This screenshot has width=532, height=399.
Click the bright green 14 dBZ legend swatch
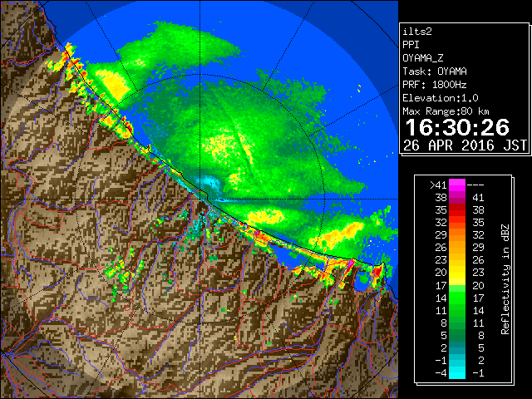tap(457, 298)
